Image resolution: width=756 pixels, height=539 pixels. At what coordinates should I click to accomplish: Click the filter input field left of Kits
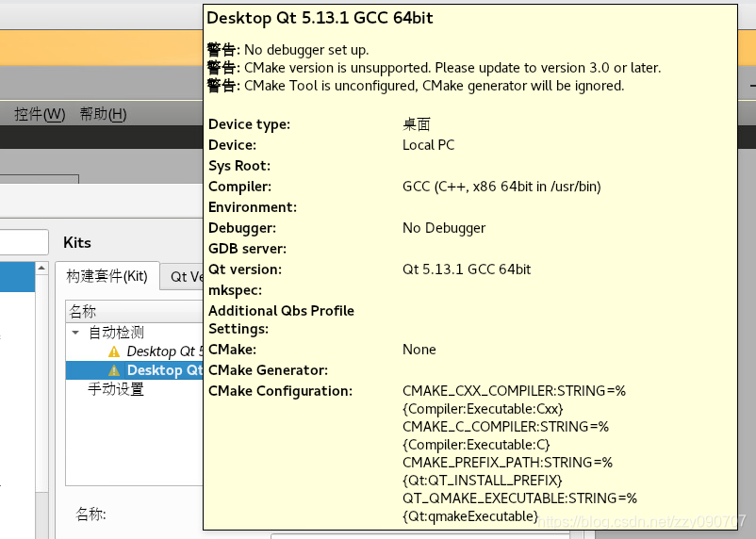[x=25, y=242]
